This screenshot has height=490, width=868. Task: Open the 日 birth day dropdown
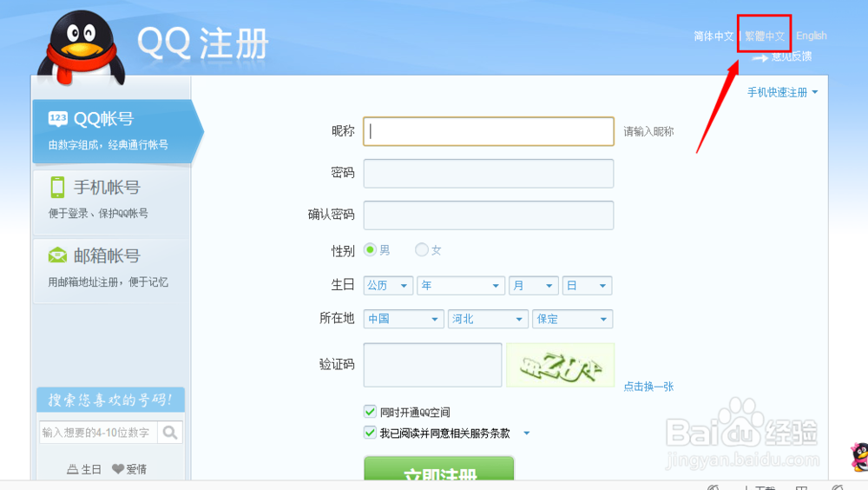(587, 286)
